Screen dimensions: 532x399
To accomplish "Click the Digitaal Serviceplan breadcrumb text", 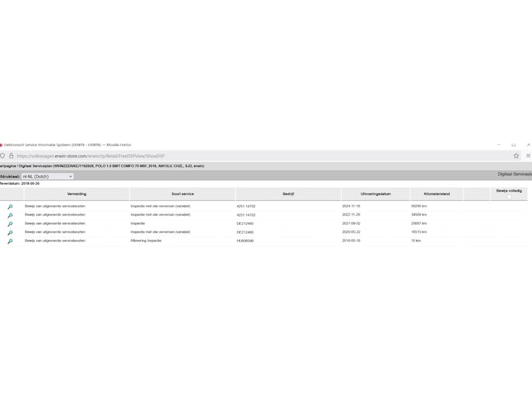I will 33,166.
